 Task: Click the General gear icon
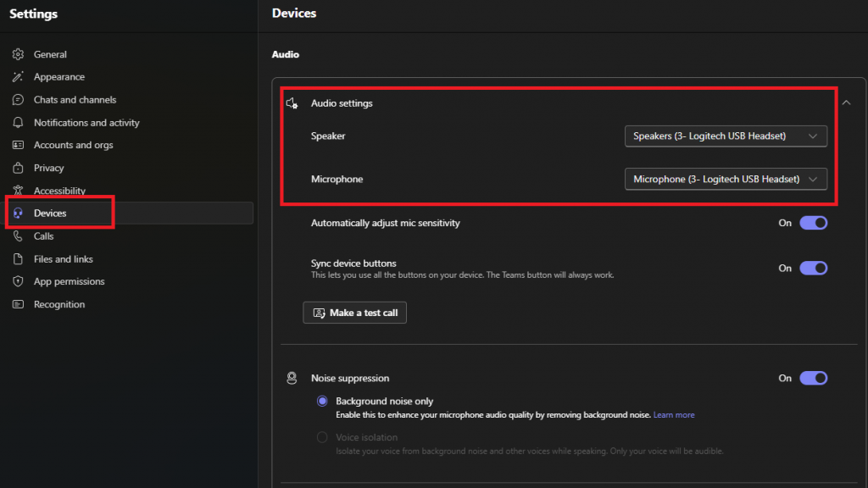tap(18, 54)
